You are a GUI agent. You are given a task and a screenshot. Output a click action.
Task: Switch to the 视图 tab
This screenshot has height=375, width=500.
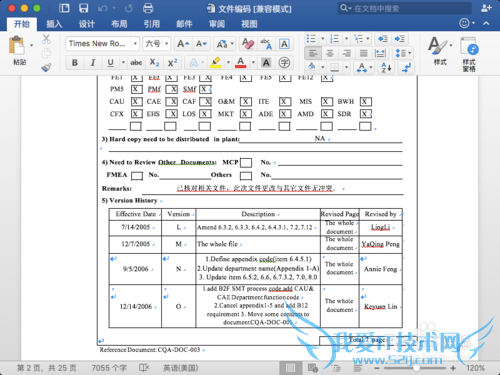[x=249, y=24]
